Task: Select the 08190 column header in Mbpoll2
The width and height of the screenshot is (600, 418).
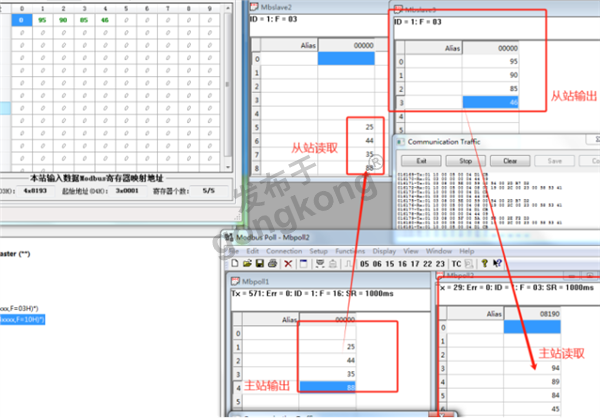Action: click(532, 314)
